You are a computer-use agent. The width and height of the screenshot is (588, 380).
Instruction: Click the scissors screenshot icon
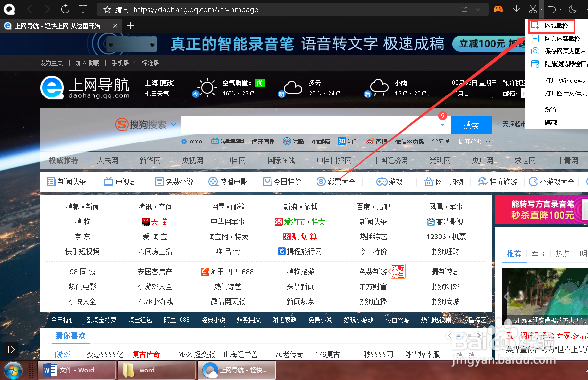pos(533,9)
